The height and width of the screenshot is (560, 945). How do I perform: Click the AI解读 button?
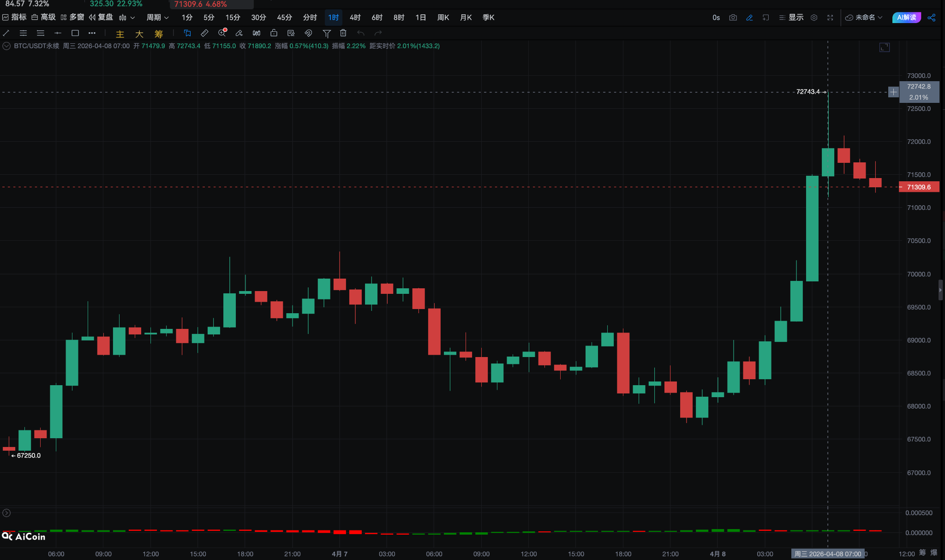906,18
